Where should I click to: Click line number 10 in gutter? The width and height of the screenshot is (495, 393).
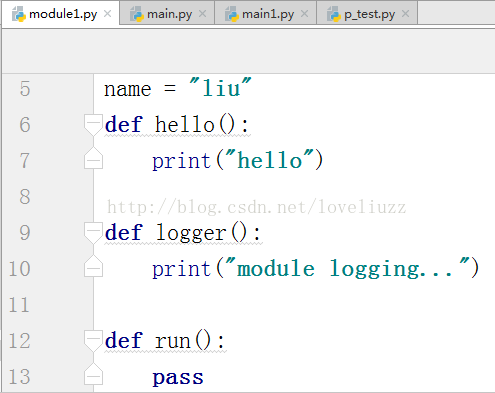[x=20, y=269]
